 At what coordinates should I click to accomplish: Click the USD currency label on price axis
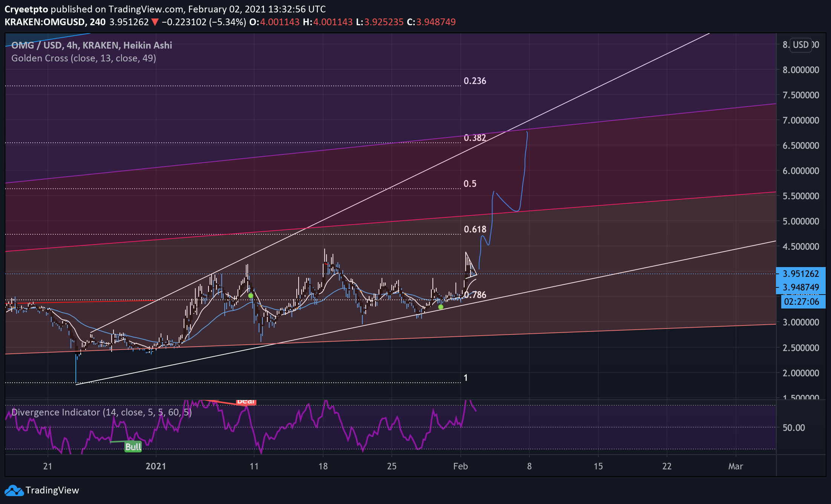(800, 45)
